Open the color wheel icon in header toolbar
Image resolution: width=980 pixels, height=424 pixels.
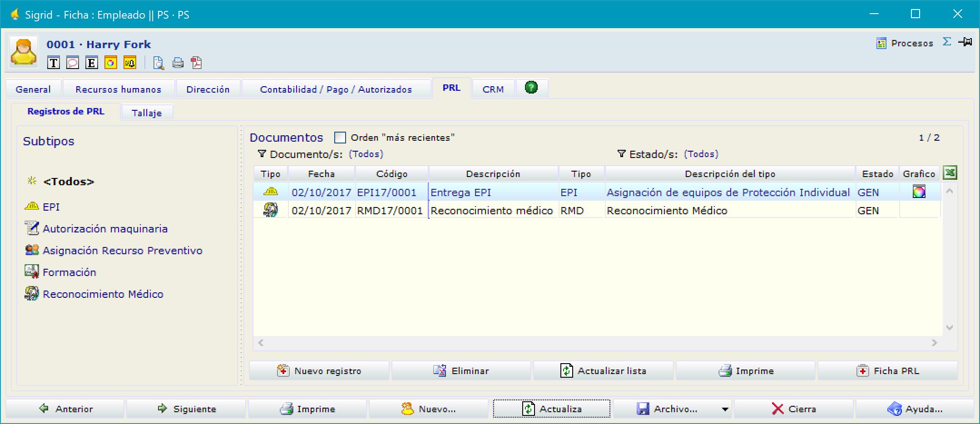click(x=110, y=63)
